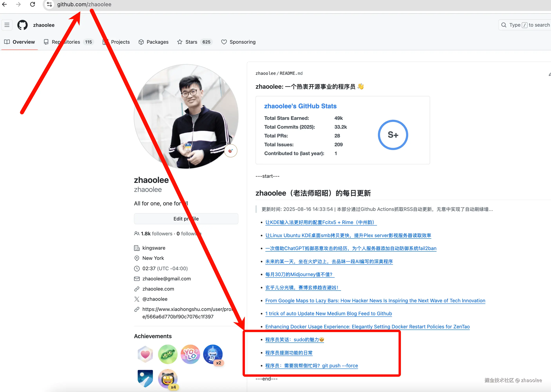Click the browser reload icon

click(x=32, y=4)
